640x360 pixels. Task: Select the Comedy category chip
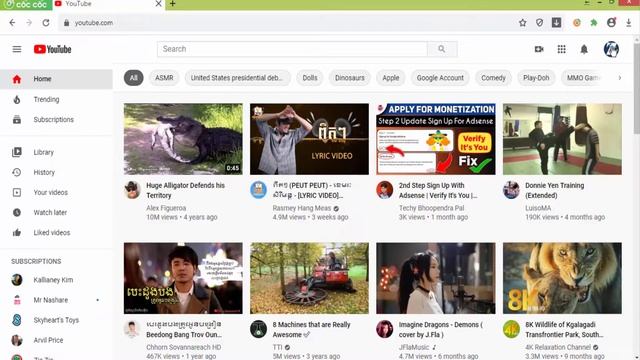click(493, 78)
